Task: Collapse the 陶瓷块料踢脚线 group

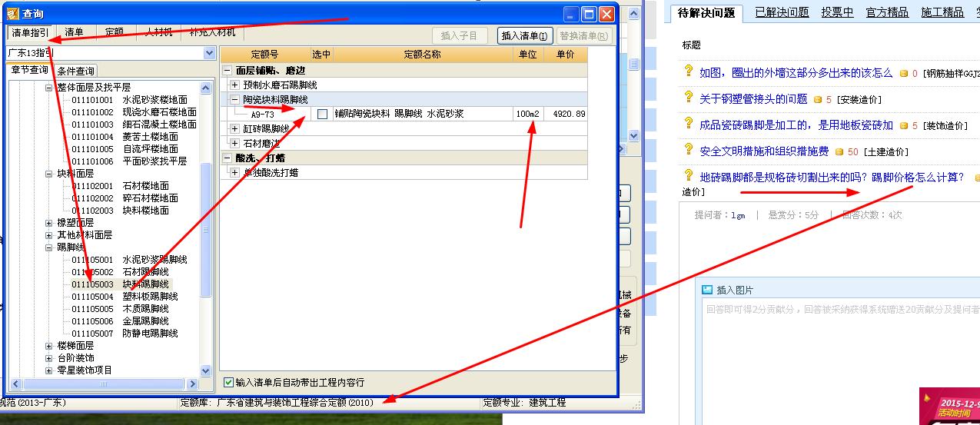Action: tap(235, 99)
